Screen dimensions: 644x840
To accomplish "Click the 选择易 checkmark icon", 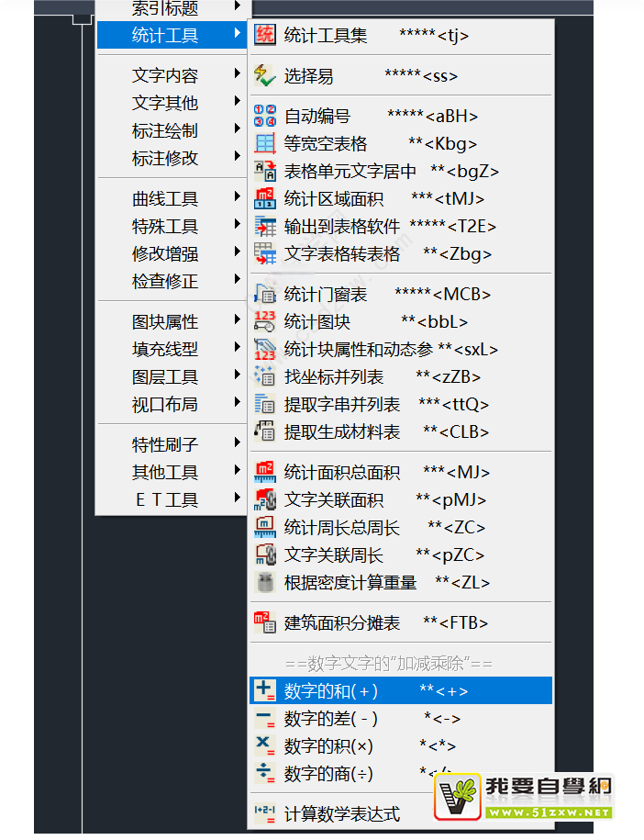I will click(264, 75).
